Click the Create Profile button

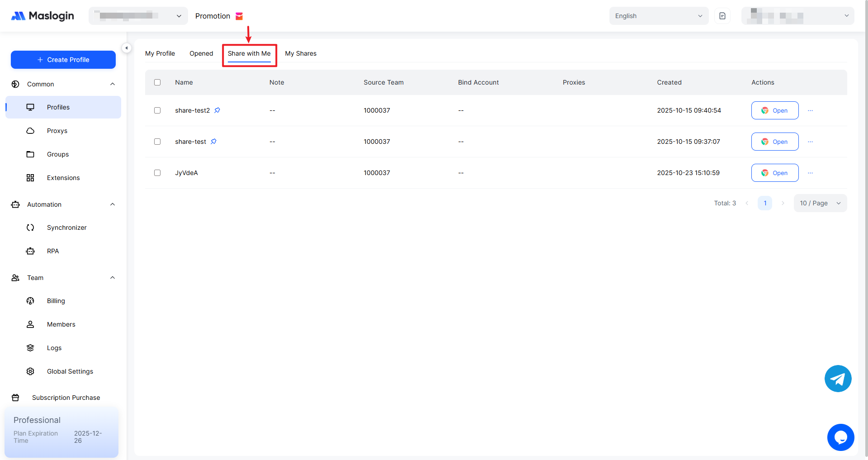tap(63, 60)
